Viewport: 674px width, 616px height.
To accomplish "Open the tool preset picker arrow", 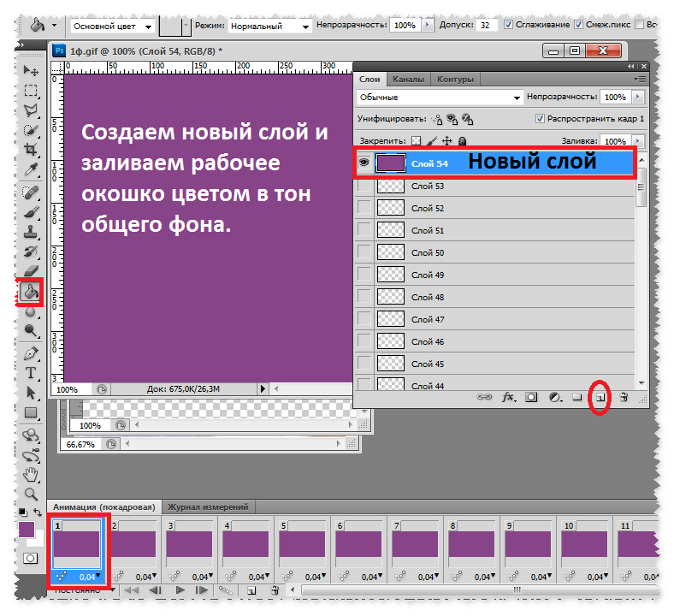I will (55, 26).
